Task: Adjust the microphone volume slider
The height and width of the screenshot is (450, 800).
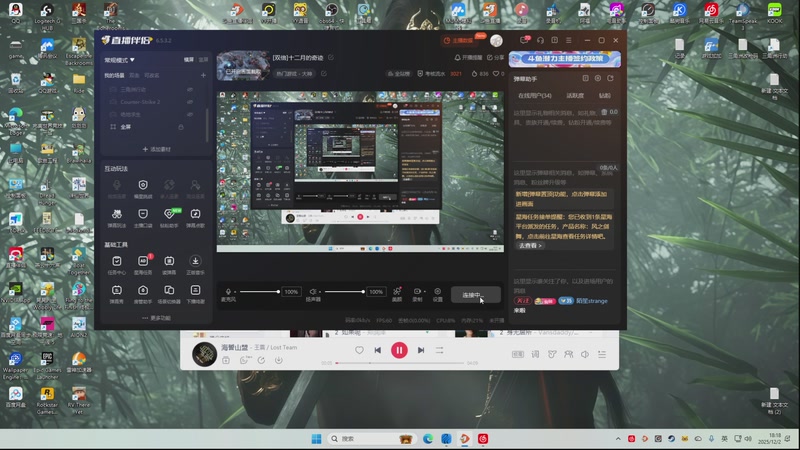Action: [x=259, y=292]
